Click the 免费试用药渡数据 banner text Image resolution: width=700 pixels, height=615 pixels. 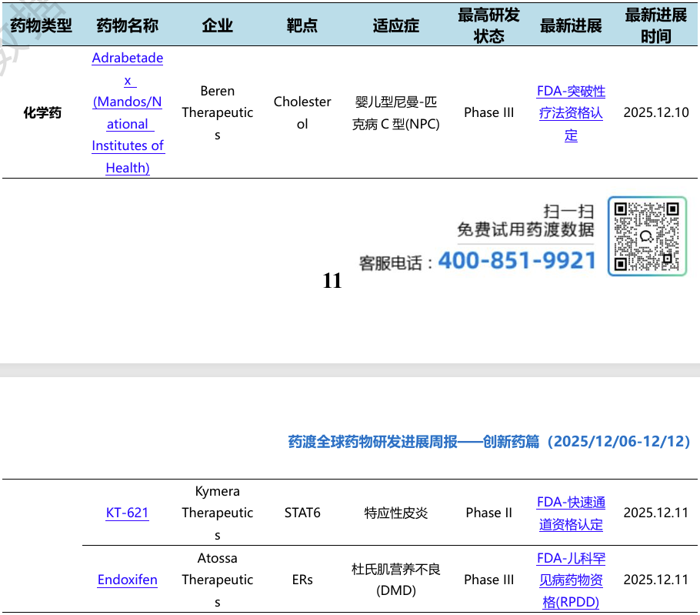click(525, 229)
